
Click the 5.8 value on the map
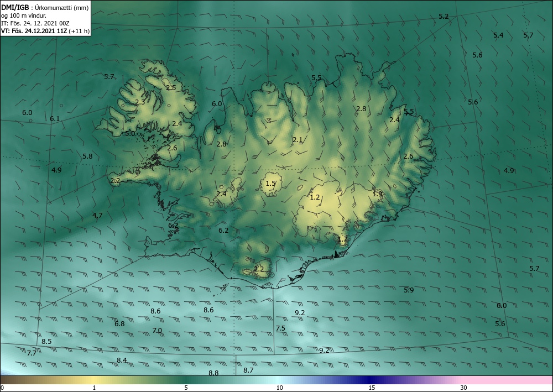[87, 156]
